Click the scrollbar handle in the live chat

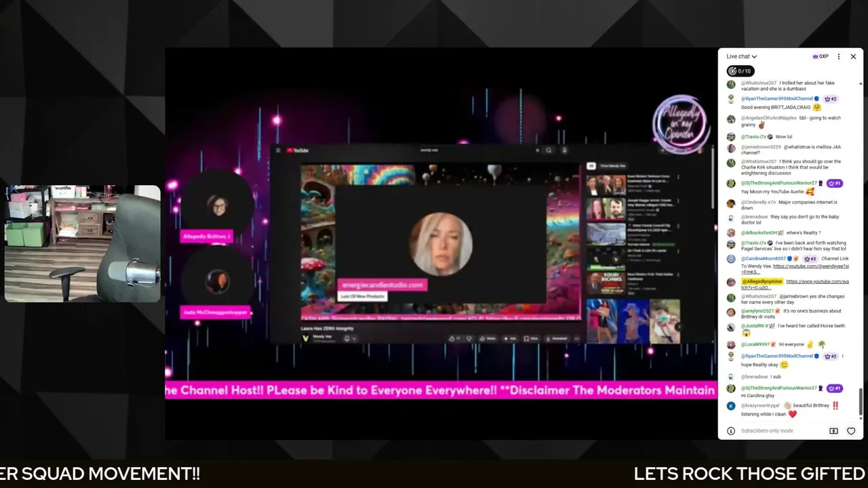click(861, 401)
